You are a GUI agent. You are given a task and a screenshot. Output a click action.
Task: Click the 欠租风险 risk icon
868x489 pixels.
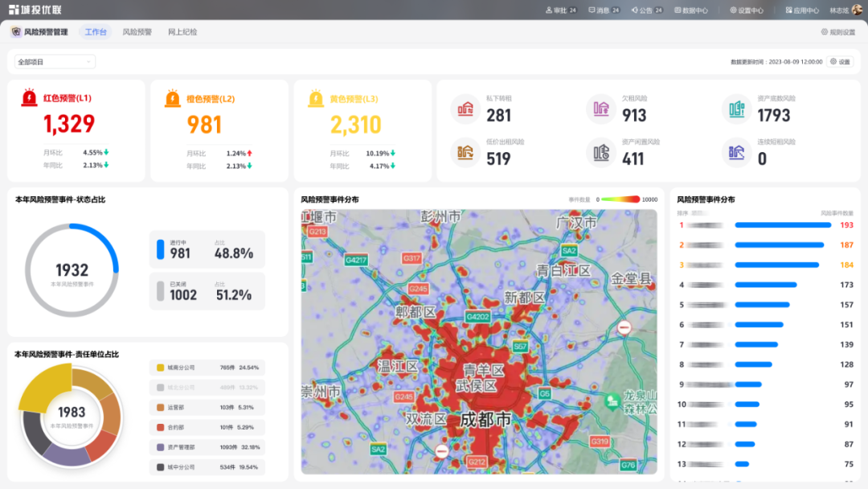coord(600,109)
